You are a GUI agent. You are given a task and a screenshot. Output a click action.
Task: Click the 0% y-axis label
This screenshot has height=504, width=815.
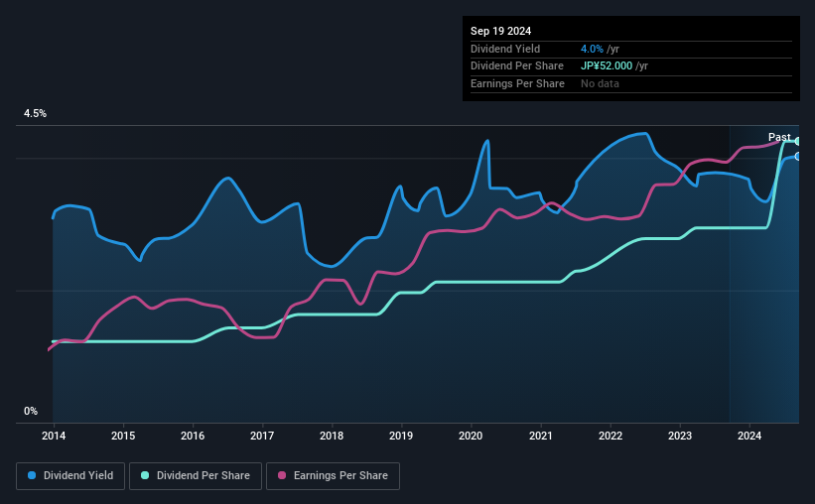tap(31, 411)
